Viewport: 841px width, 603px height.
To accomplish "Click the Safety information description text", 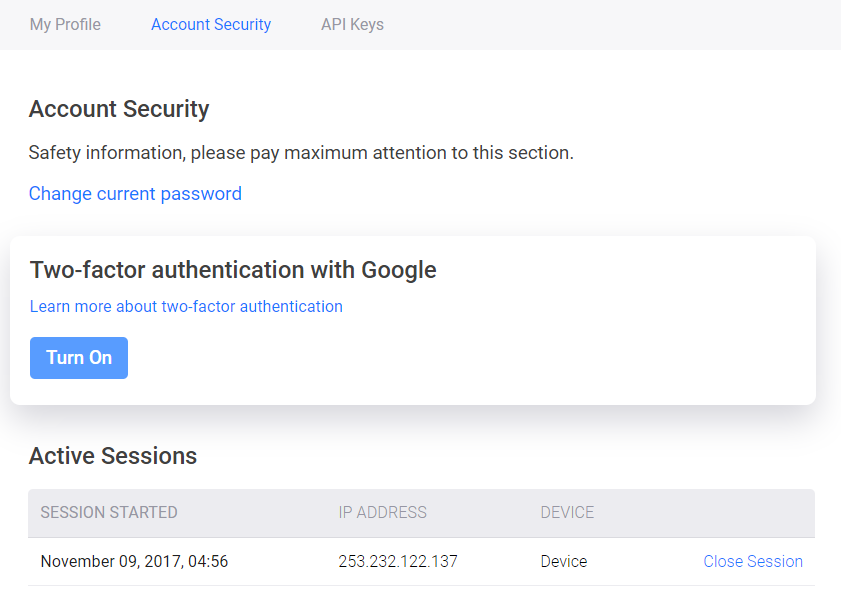I will [x=301, y=153].
